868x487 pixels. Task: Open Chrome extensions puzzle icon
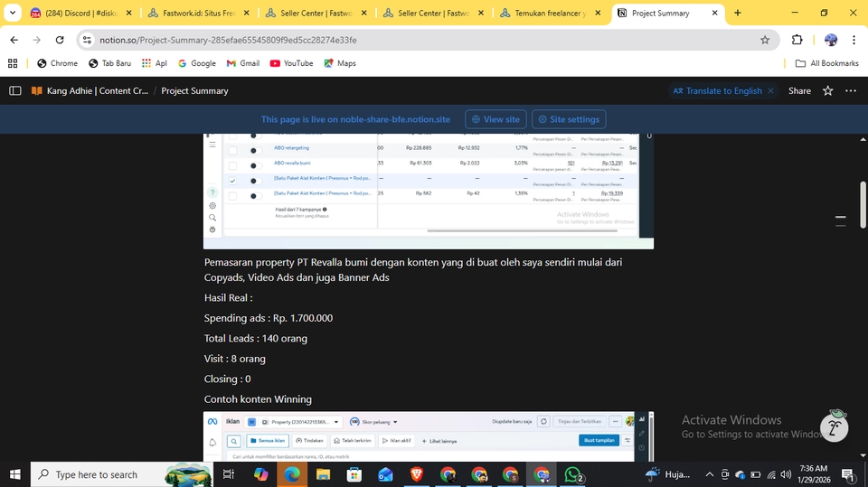797,40
